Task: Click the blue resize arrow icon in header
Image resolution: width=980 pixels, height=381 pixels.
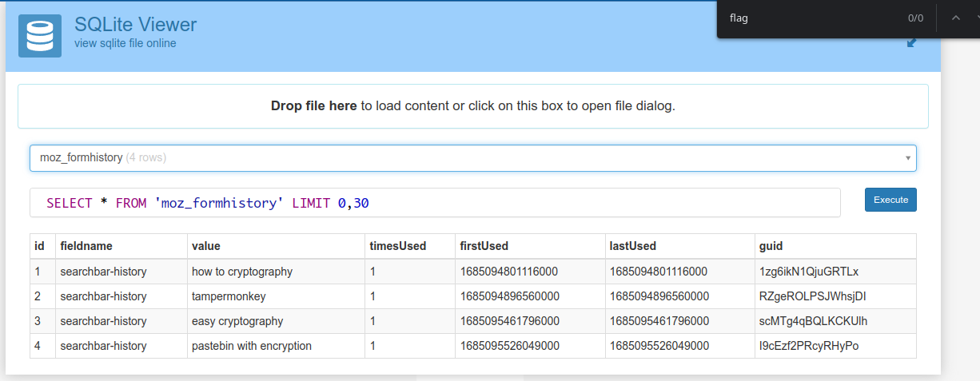Action: [911, 43]
